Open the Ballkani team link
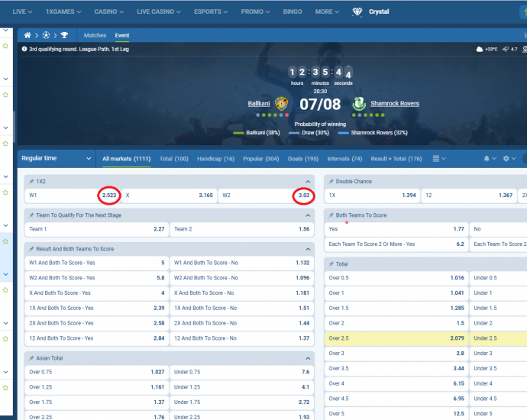The height and width of the screenshot is (420, 527). [259, 104]
